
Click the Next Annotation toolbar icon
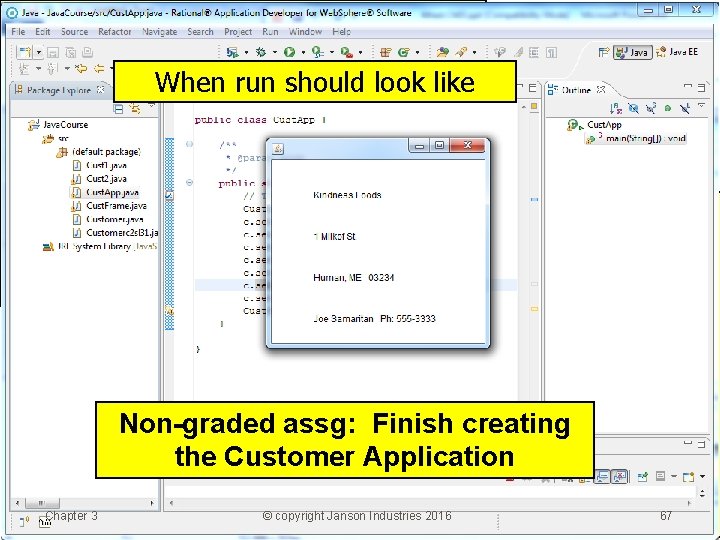(24, 69)
